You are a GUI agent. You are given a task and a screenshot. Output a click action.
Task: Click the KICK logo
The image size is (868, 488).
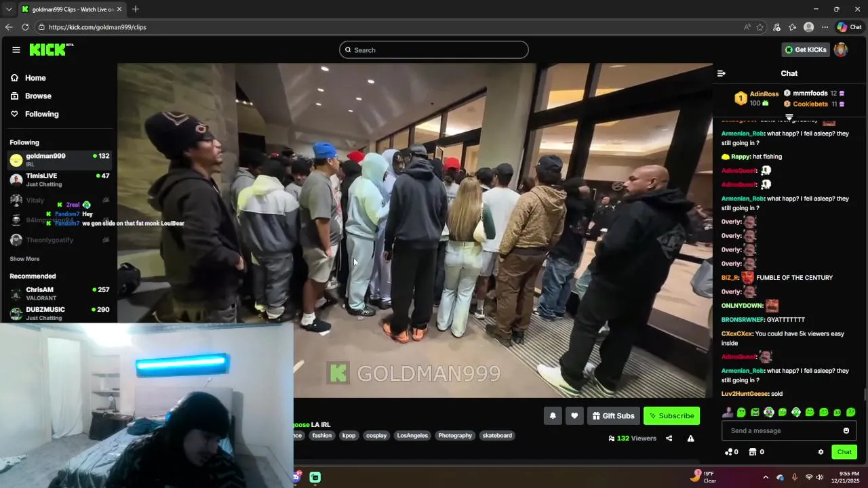(x=51, y=49)
